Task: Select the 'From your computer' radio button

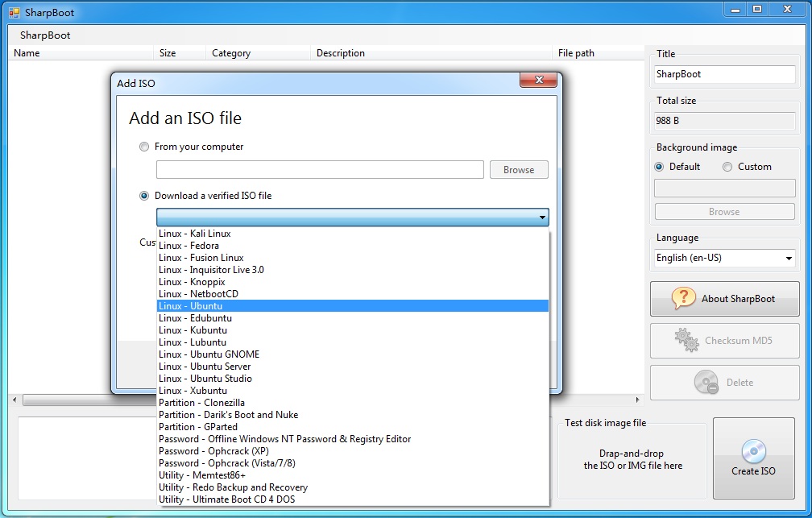Action: tap(144, 147)
